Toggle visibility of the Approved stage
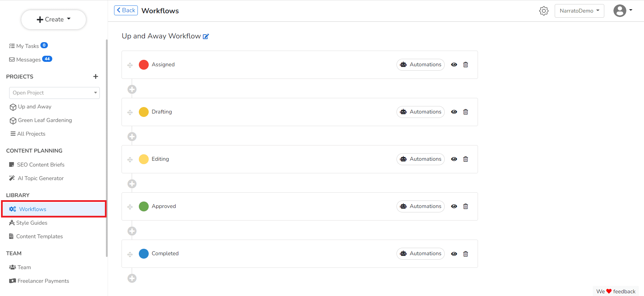Image resolution: width=644 pixels, height=296 pixels. click(454, 206)
